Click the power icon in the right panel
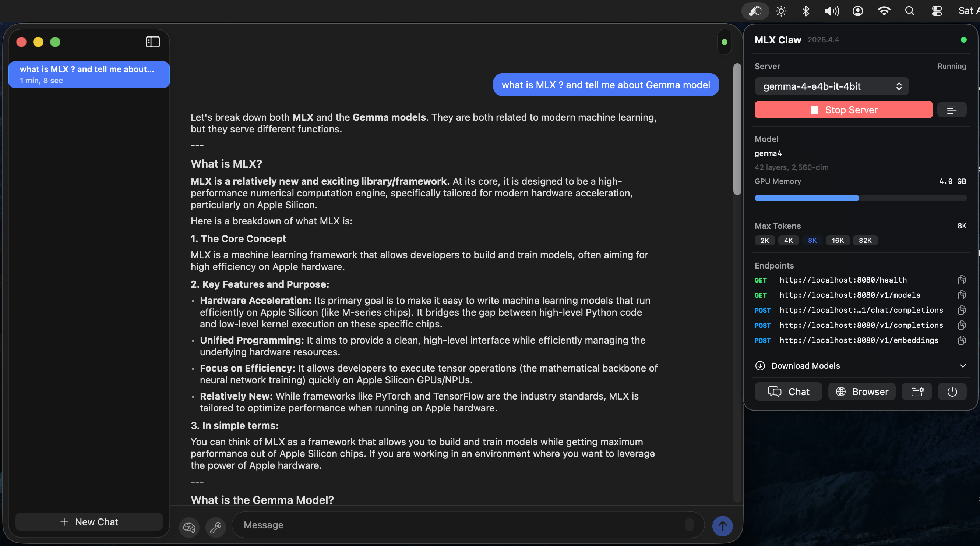The width and height of the screenshot is (980, 546). coord(952,391)
